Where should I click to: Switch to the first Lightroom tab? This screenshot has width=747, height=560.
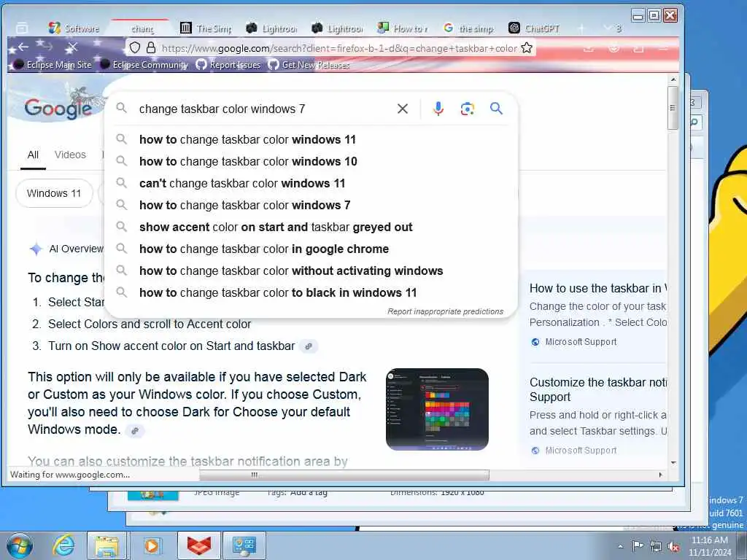pyautogui.click(x=271, y=28)
